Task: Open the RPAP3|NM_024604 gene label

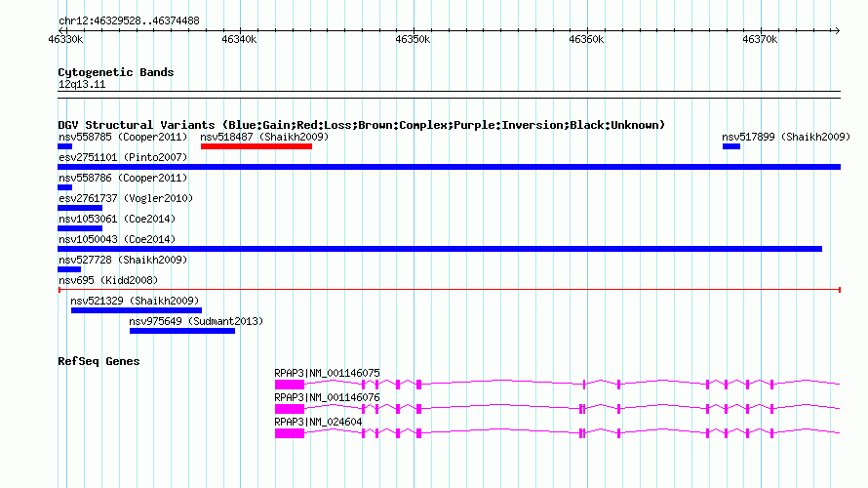Action: click(x=318, y=422)
